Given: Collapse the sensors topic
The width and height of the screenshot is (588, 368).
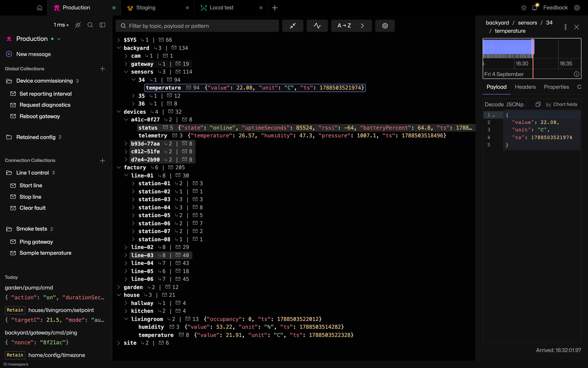Looking at the screenshot, I should [x=126, y=72].
